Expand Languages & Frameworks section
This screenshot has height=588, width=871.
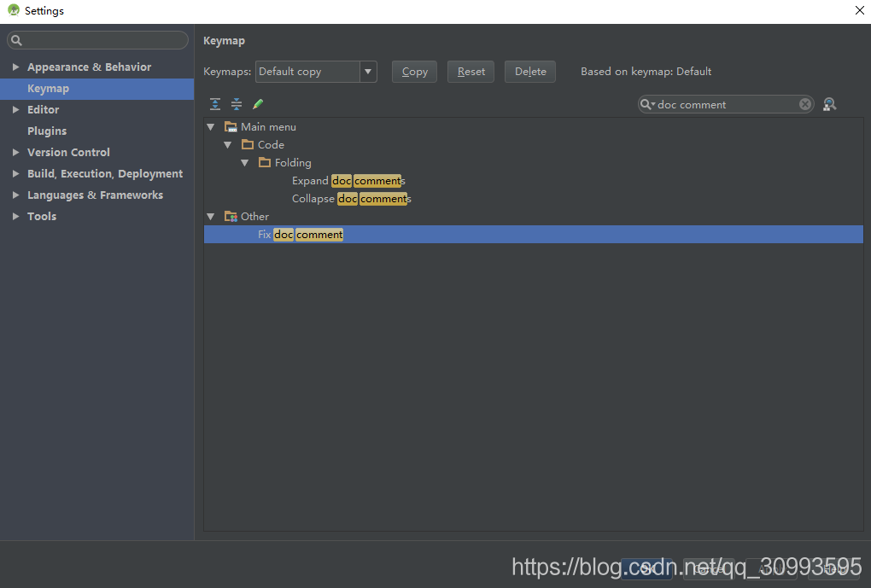[x=15, y=195]
